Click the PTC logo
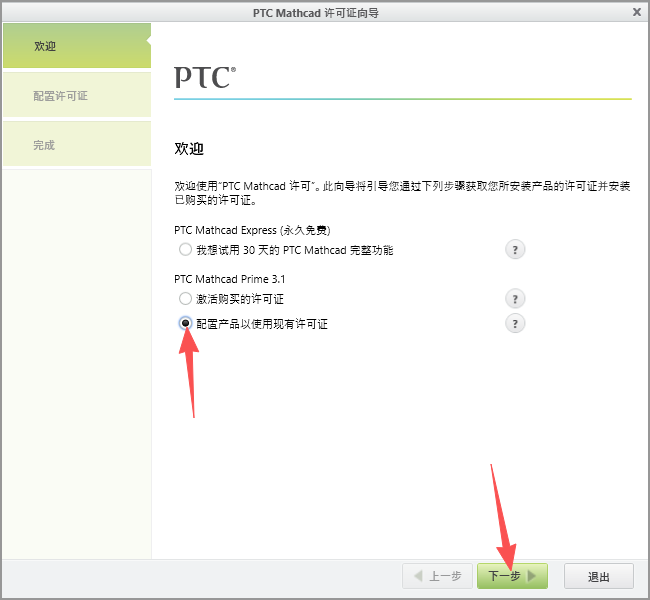 tap(205, 77)
